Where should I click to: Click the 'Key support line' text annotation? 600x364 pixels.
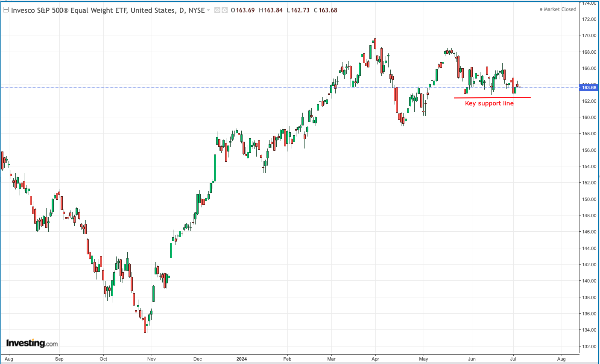click(489, 103)
